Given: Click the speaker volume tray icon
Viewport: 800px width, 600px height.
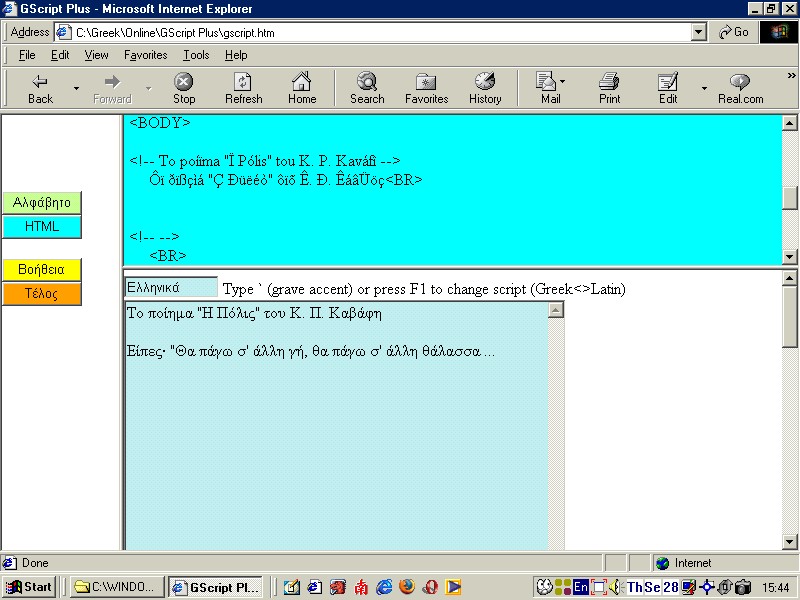Looking at the screenshot, I should 615,587.
